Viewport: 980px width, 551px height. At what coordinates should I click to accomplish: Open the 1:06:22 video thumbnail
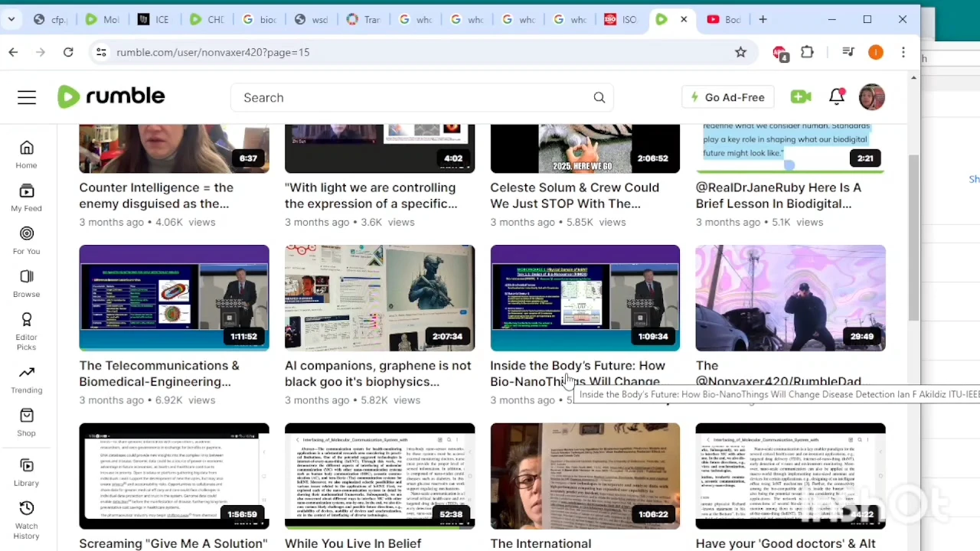(585, 475)
